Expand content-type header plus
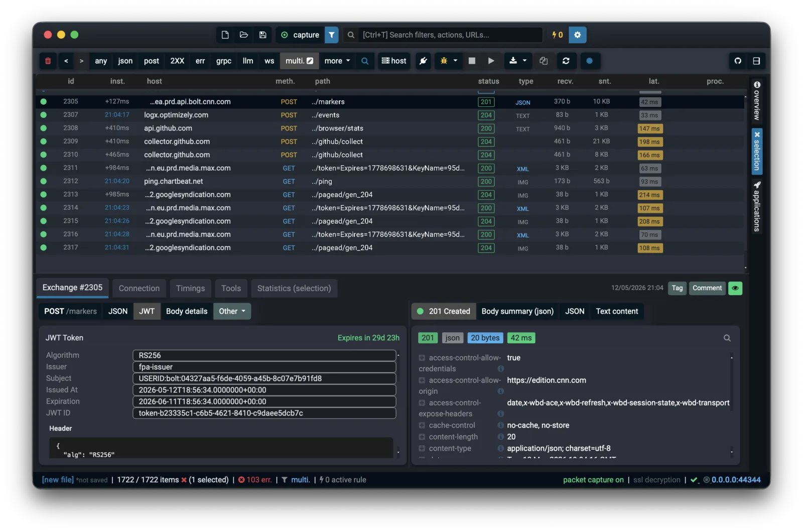The image size is (803, 532). click(x=422, y=448)
